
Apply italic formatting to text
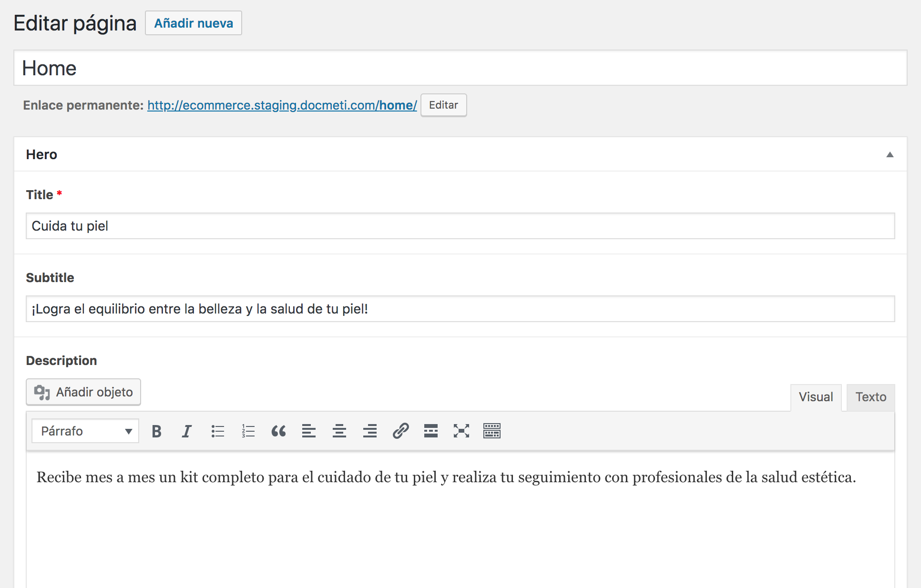click(187, 431)
